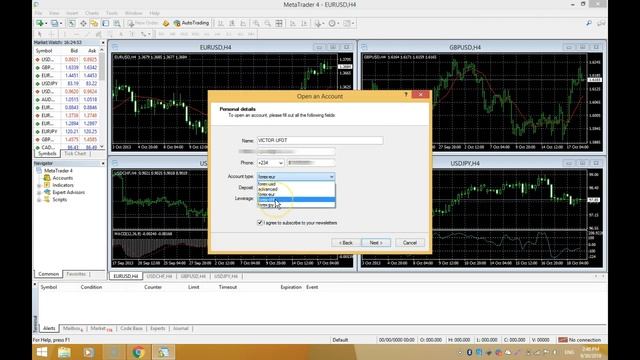
Task: Open the Mailbox tab in Terminal
Action: pos(73,329)
